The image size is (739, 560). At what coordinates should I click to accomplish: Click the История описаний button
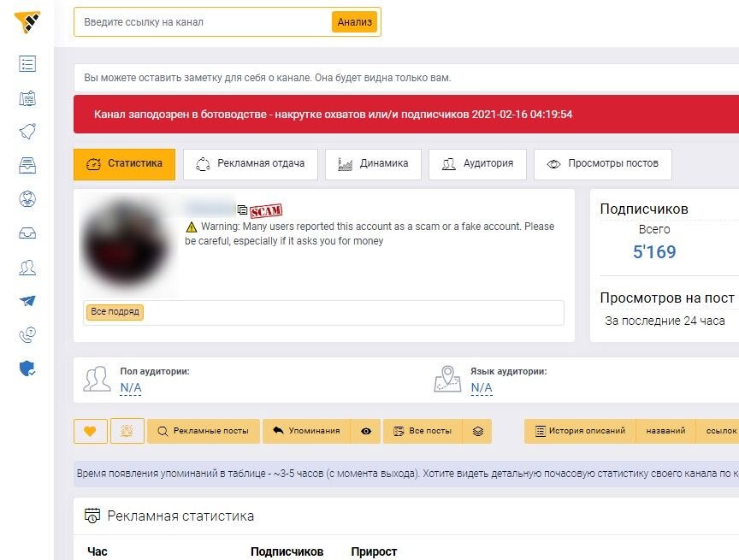(x=580, y=431)
